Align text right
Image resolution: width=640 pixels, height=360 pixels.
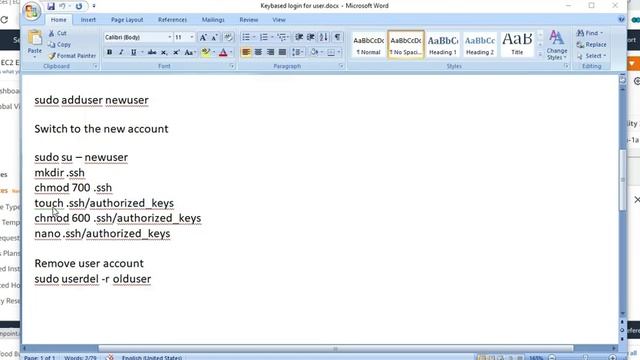(x=270, y=52)
